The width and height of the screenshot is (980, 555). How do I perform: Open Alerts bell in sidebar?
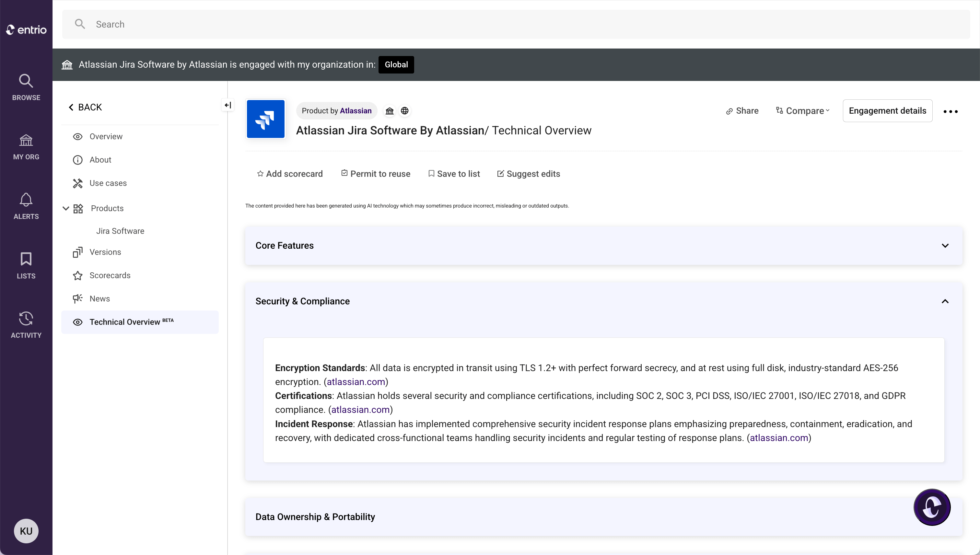tap(26, 206)
